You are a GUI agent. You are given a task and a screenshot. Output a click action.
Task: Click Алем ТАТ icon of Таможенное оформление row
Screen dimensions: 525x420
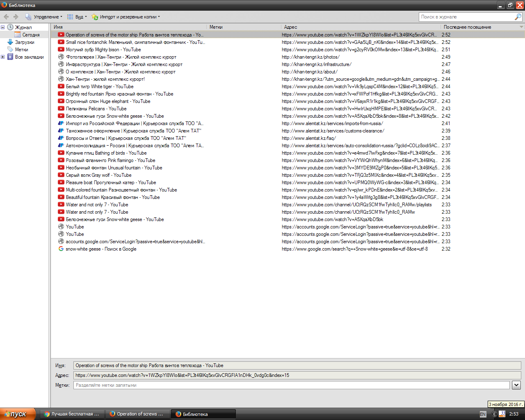pyautogui.click(x=61, y=131)
